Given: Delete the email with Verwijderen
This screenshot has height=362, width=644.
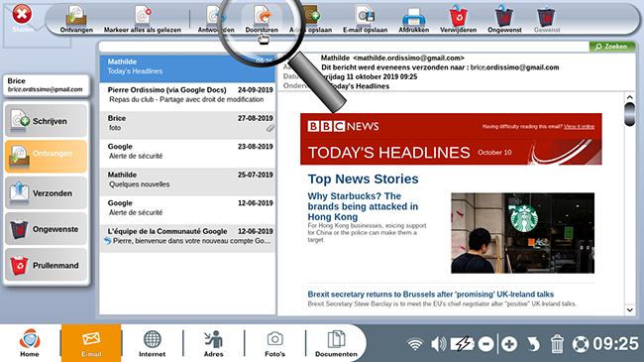Looking at the screenshot, I should pos(458,19).
